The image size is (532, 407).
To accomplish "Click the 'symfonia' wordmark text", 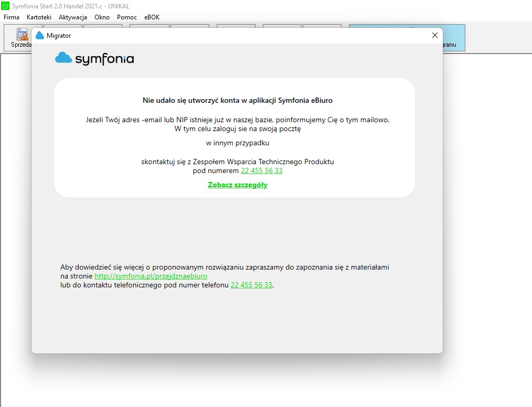I will [104, 59].
